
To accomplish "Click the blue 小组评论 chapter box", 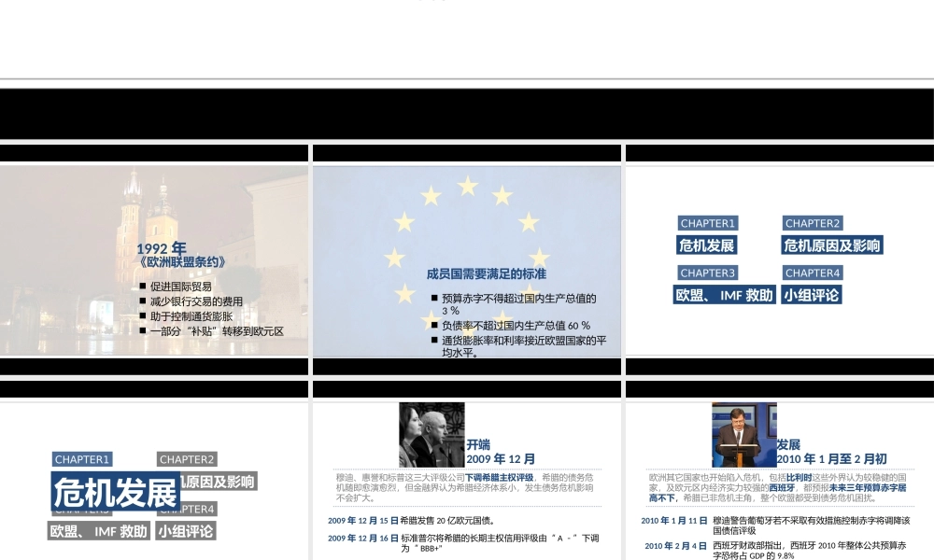I will (812, 295).
